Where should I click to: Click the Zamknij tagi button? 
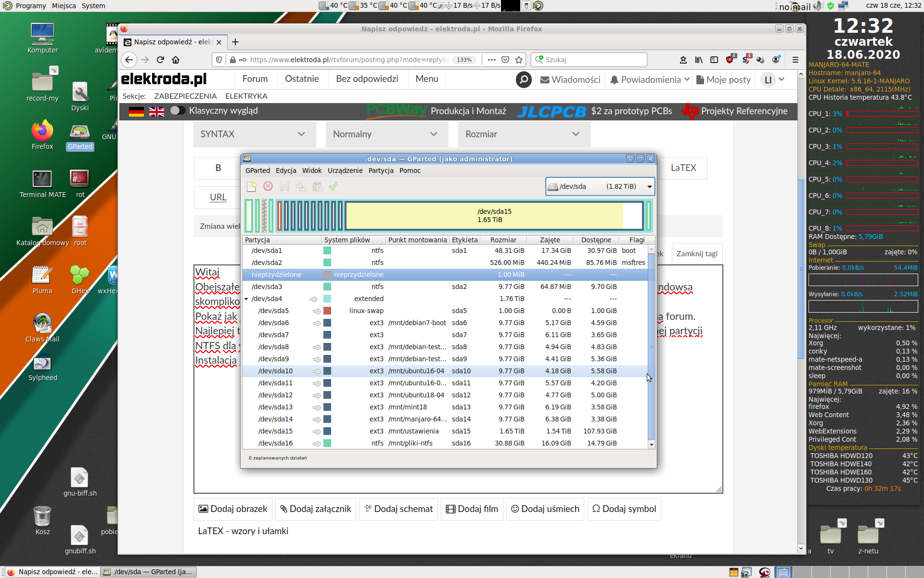pyautogui.click(x=696, y=254)
